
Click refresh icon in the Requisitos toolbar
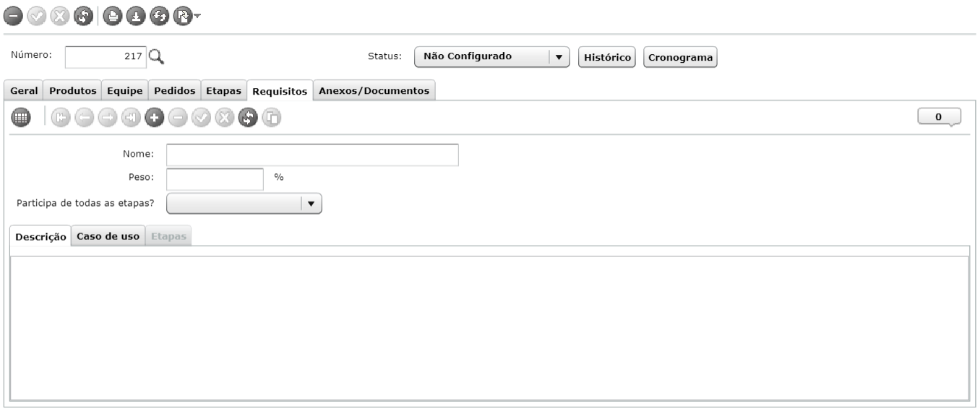(x=249, y=117)
